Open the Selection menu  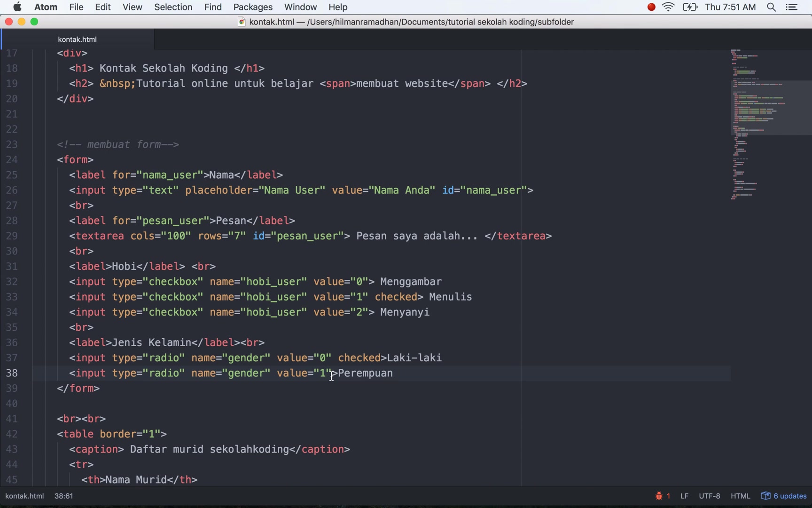[173, 7]
